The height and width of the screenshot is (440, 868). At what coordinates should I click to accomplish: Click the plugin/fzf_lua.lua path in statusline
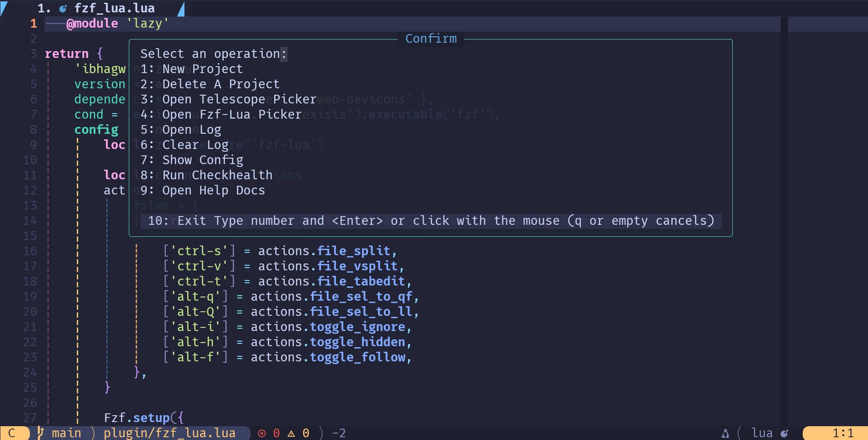tap(169, 433)
